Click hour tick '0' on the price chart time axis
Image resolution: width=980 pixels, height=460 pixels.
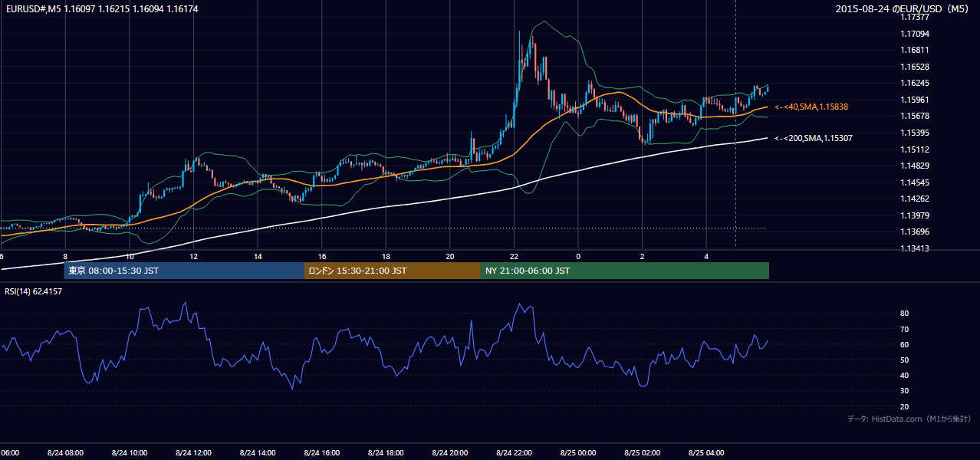[x=578, y=257]
